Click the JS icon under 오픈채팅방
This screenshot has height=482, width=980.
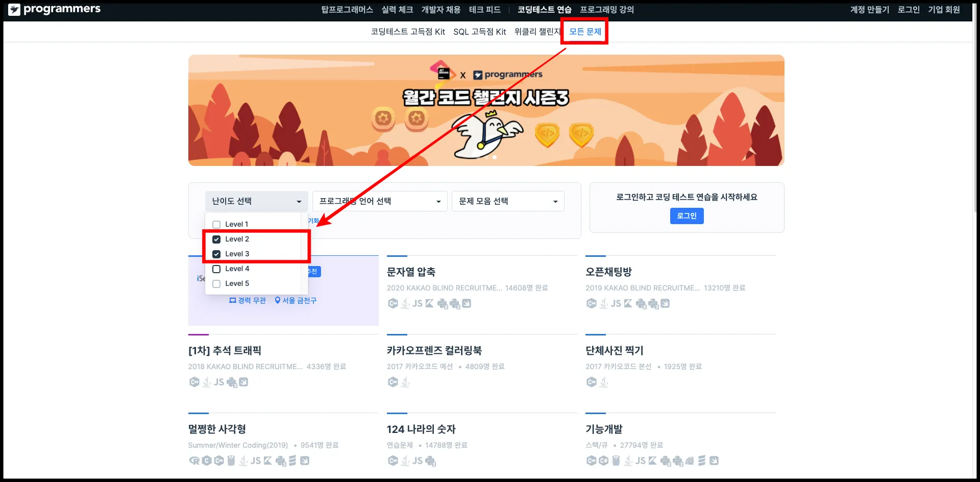[x=616, y=303]
